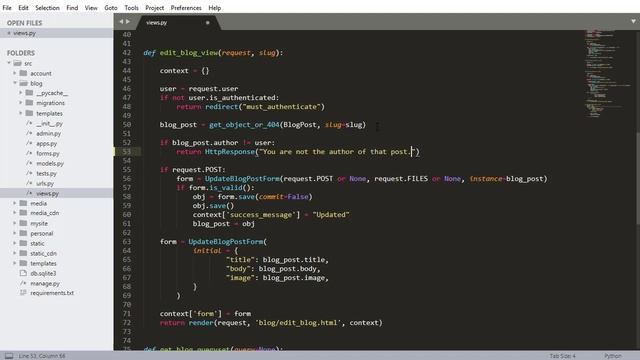
Task: Expand the __pycache__ folder
Action: [x=21, y=93]
